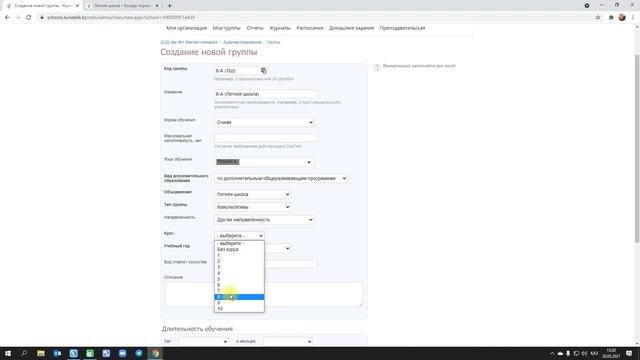Open 'Домашние задания' menu
The width and height of the screenshot is (640, 360).
[351, 28]
